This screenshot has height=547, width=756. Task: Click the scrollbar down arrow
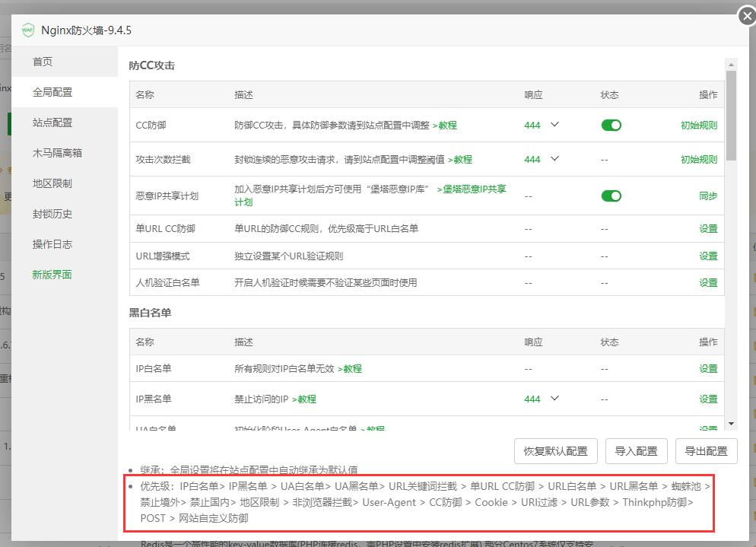(731, 424)
